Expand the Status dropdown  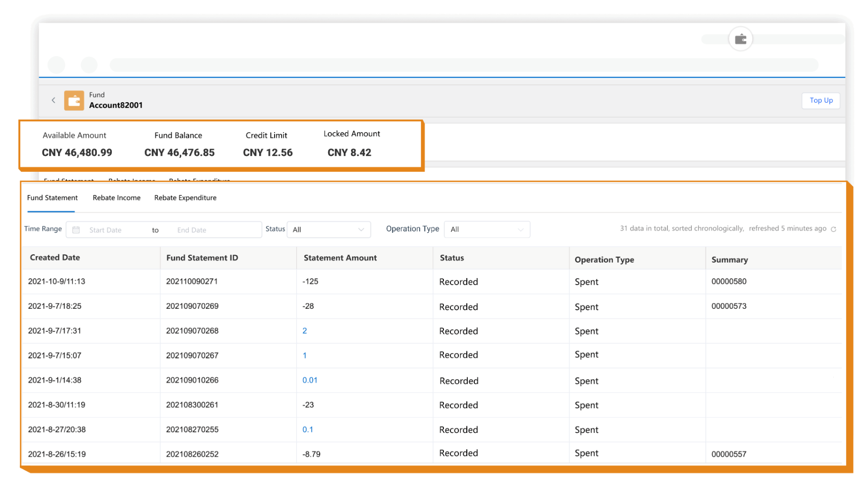tap(328, 229)
